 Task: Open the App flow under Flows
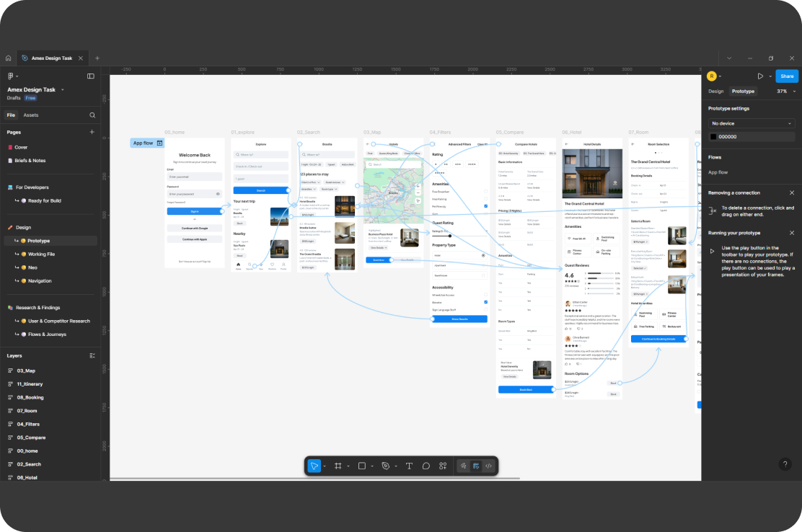click(718, 172)
